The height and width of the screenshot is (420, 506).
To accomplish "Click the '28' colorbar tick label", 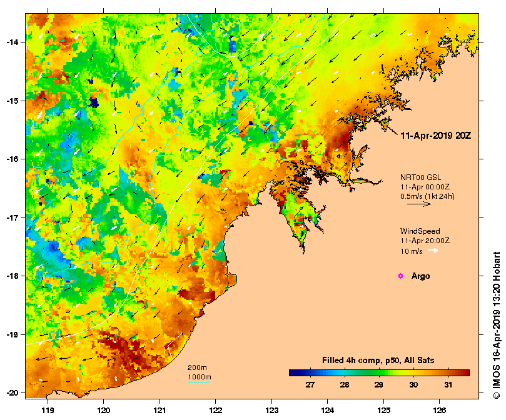I will (345, 385).
